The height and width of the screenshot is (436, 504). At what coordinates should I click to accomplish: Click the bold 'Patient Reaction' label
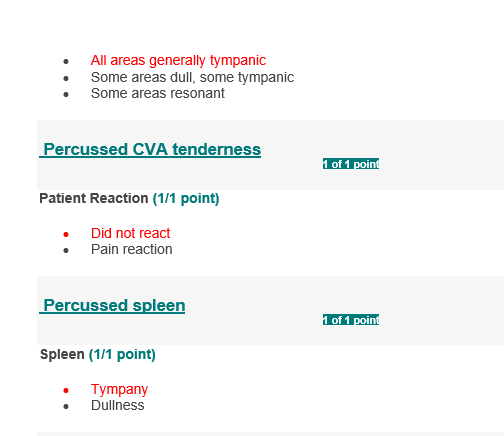94,198
